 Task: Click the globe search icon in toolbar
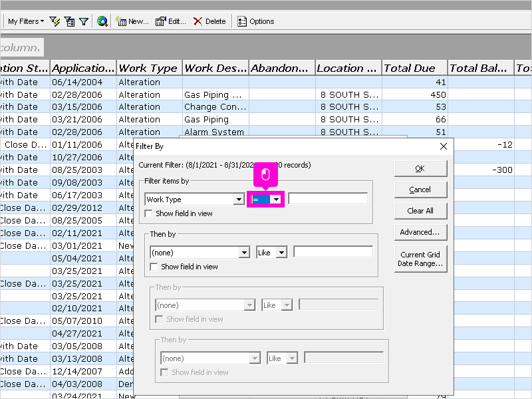[102, 21]
